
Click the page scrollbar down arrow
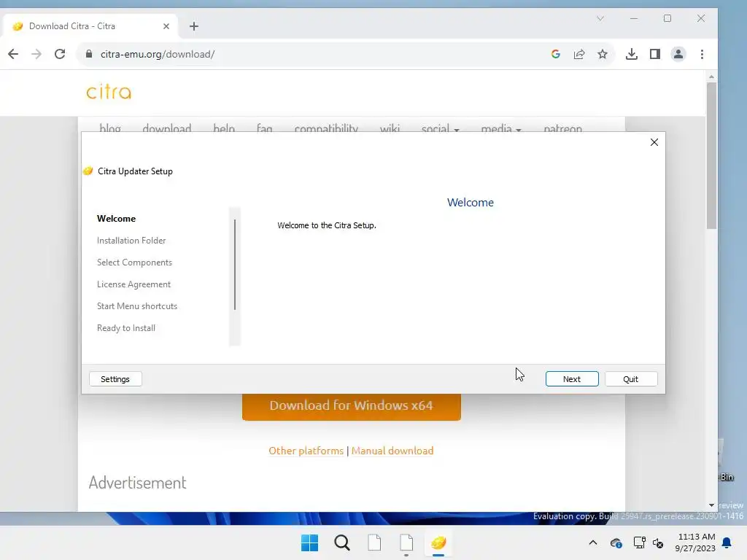[x=711, y=505]
